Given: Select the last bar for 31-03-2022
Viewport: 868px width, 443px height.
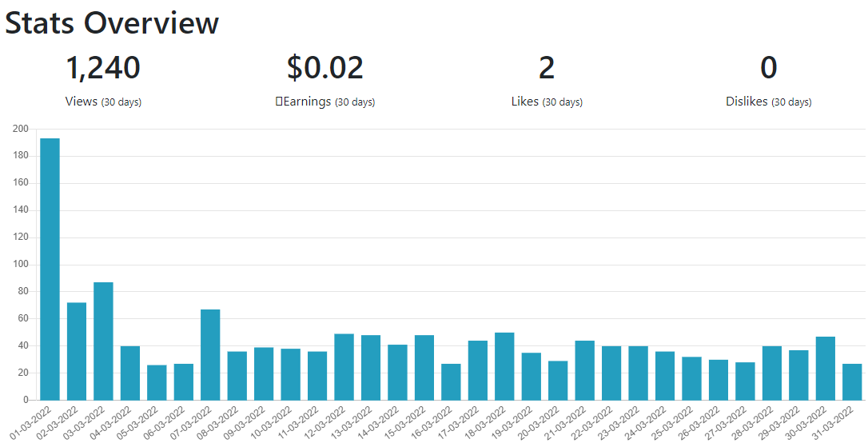Looking at the screenshot, I should 852,381.
